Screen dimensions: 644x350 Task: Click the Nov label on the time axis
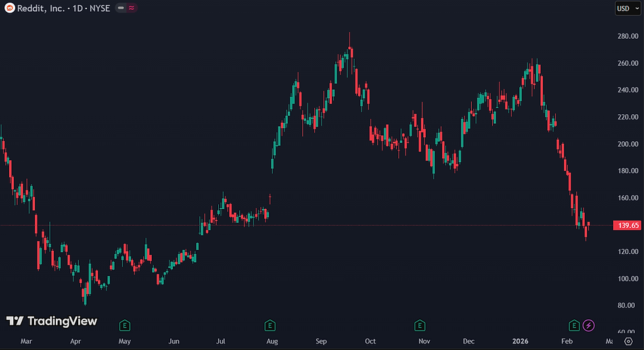(425, 341)
